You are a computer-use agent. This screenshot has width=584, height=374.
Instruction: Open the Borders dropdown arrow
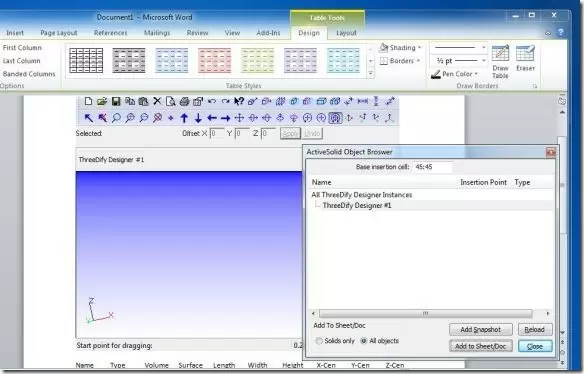tap(419, 61)
